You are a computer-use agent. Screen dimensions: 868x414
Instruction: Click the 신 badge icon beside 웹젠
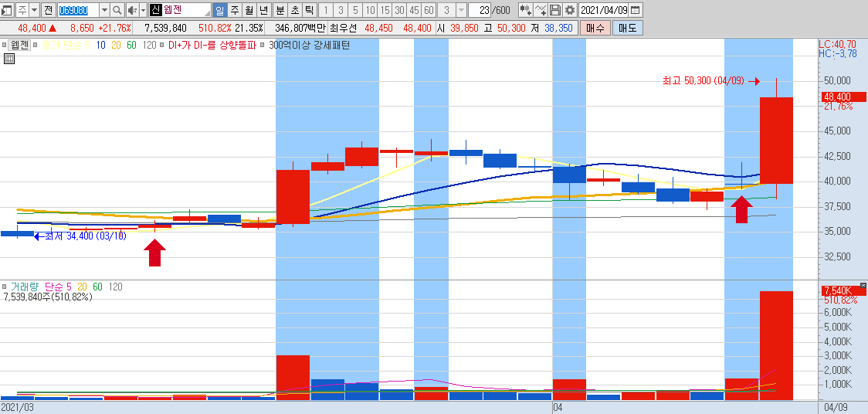pyautogui.click(x=155, y=10)
